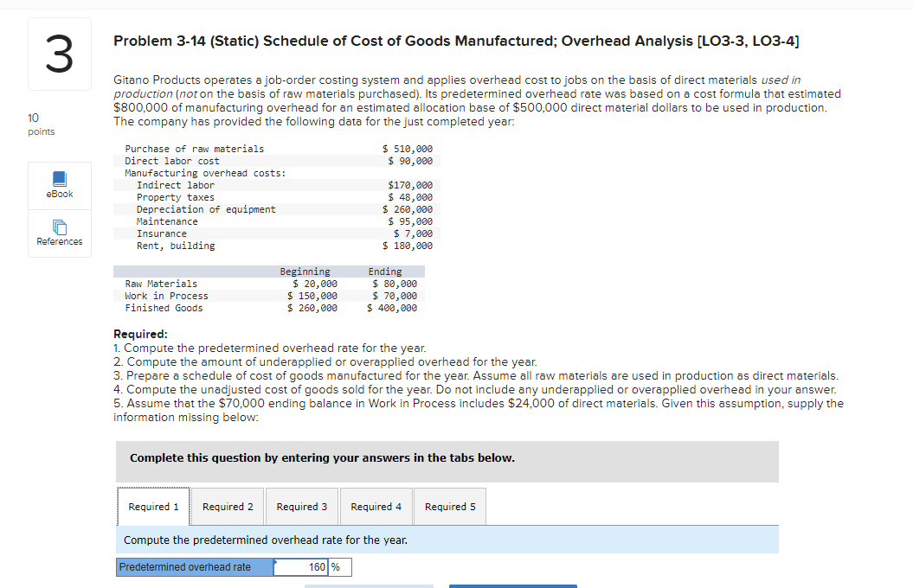Select the Required 1 tab
913x588 pixels.
click(153, 506)
